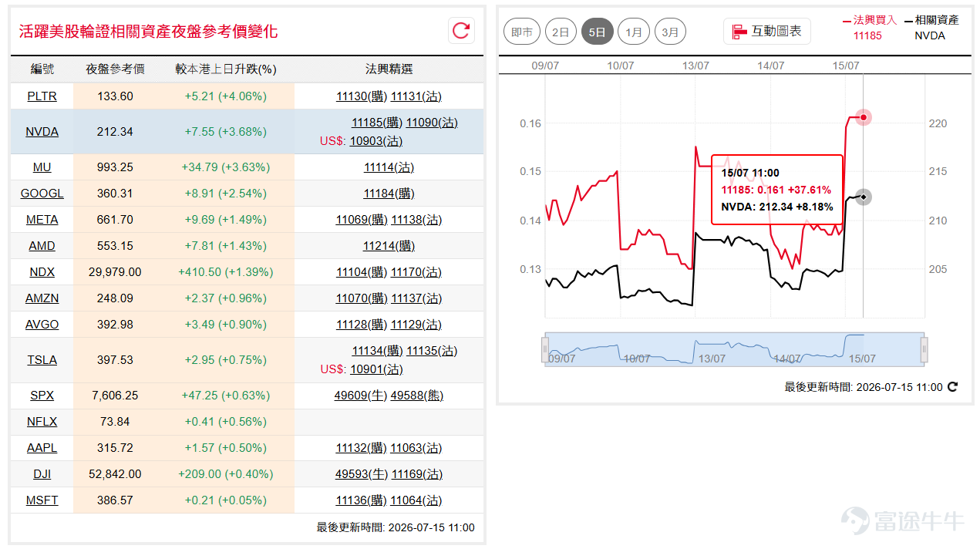
Task: Open warrant 11131(沽) for PLTR
Action: 416,96
